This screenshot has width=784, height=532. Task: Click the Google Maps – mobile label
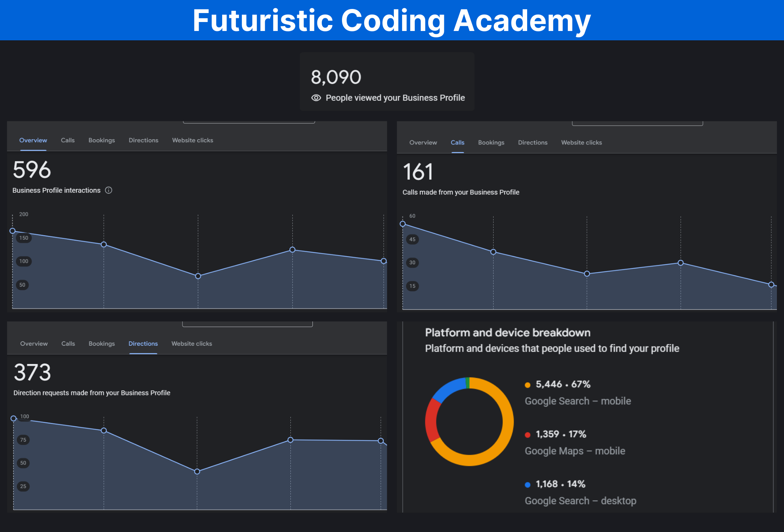click(575, 451)
